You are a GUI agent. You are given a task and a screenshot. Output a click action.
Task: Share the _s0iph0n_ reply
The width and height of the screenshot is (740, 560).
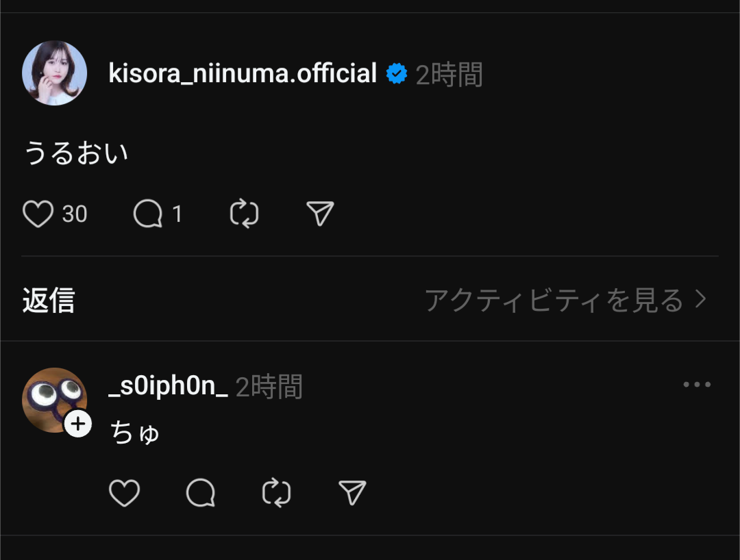point(352,493)
